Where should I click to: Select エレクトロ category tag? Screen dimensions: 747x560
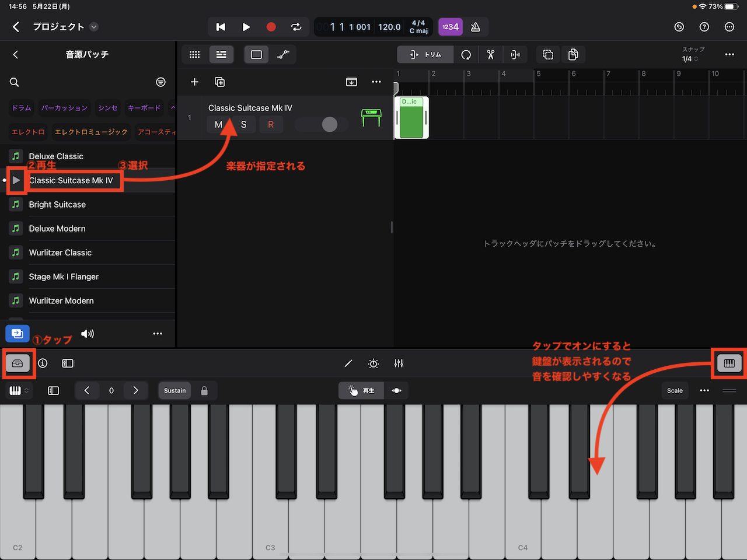tap(28, 132)
